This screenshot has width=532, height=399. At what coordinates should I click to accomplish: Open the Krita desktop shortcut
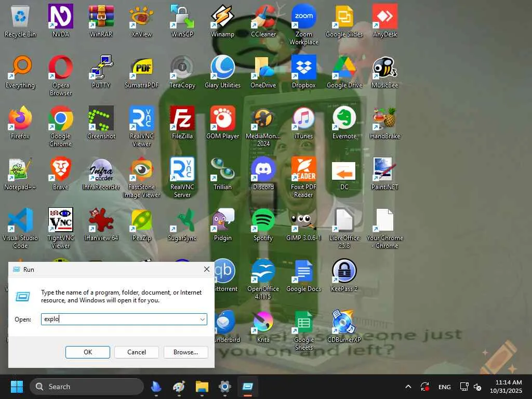[x=263, y=326]
